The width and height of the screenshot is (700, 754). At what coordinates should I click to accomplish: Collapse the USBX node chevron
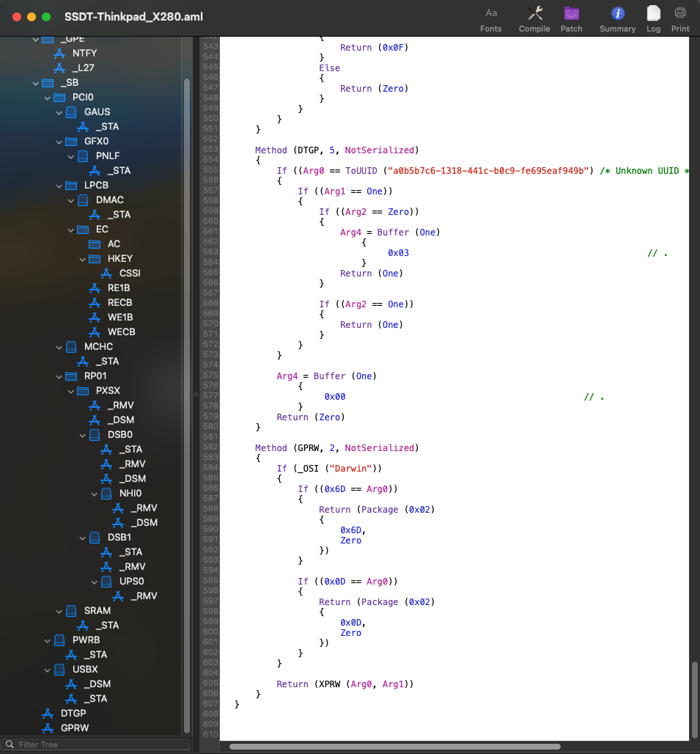[47, 670]
